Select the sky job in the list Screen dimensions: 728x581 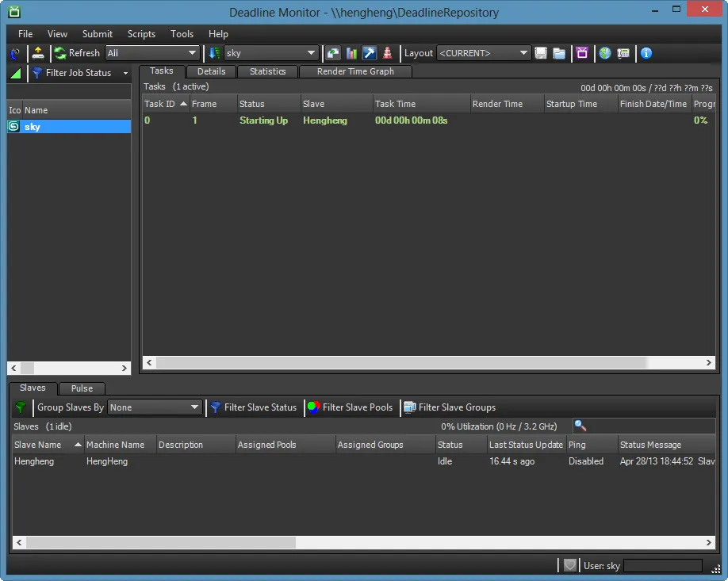pyautogui.click(x=69, y=127)
